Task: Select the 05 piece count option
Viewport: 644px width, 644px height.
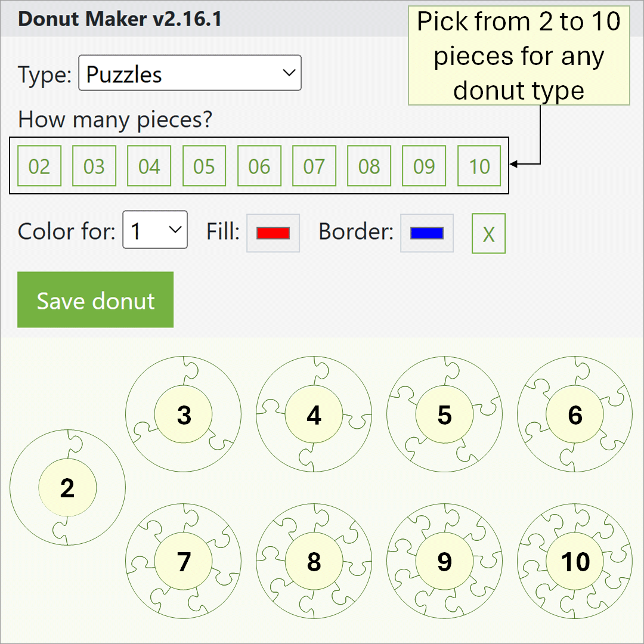Action: (204, 166)
